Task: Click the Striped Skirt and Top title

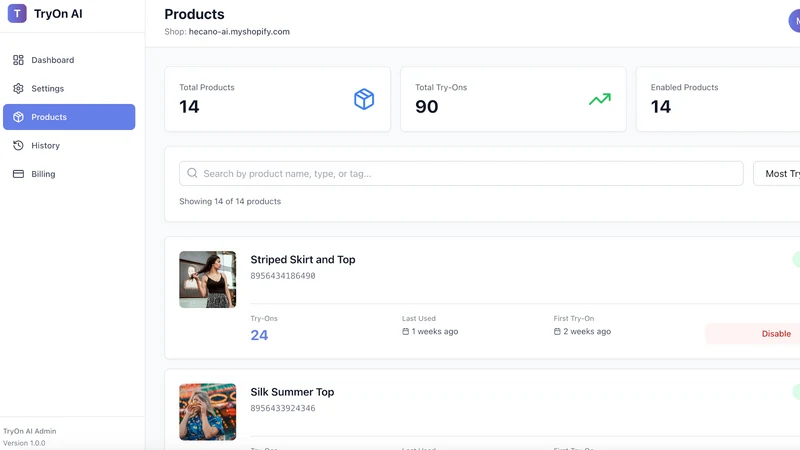Action: 303,260
